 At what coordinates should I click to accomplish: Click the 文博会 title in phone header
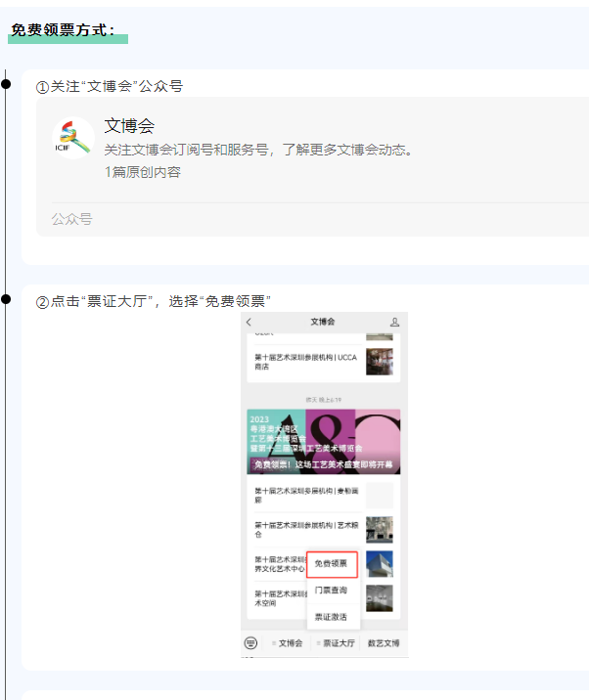point(323,322)
